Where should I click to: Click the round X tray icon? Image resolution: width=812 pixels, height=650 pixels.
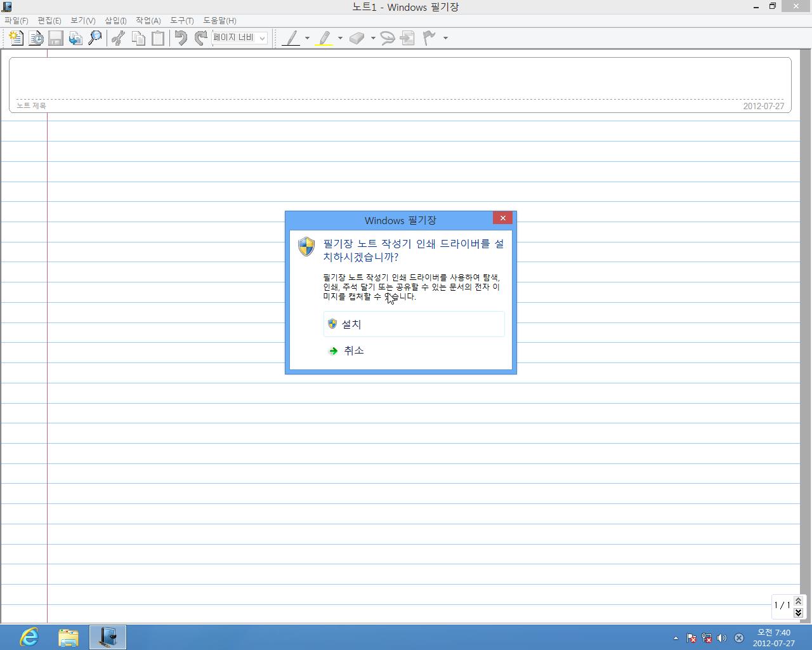click(739, 638)
